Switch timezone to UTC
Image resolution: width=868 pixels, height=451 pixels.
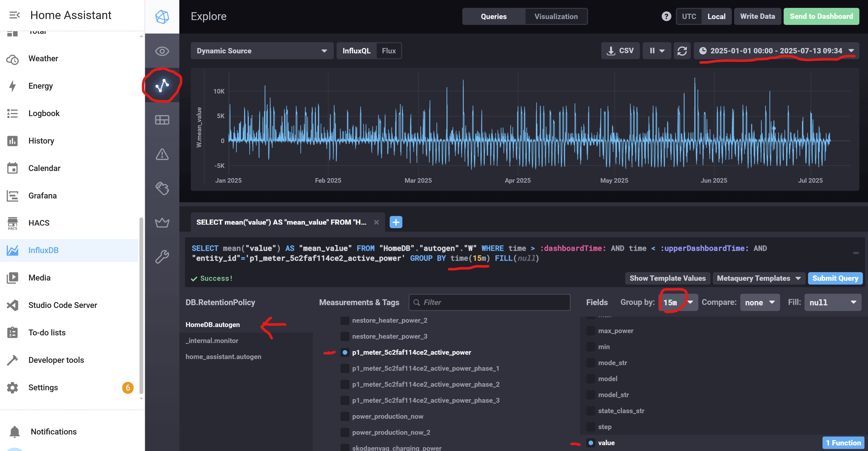(x=689, y=17)
